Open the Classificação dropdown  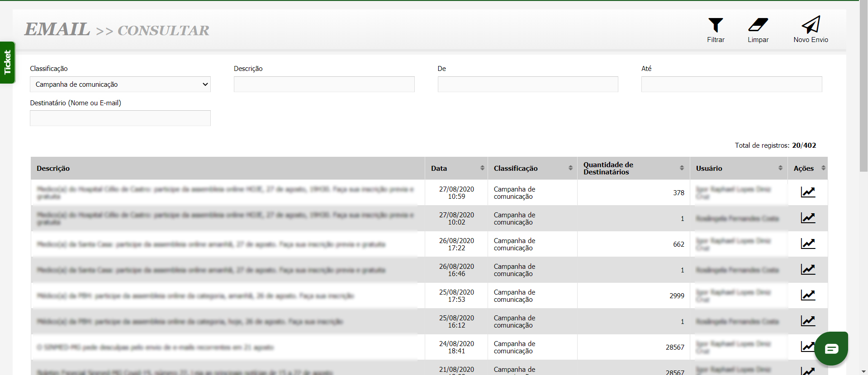(x=120, y=84)
